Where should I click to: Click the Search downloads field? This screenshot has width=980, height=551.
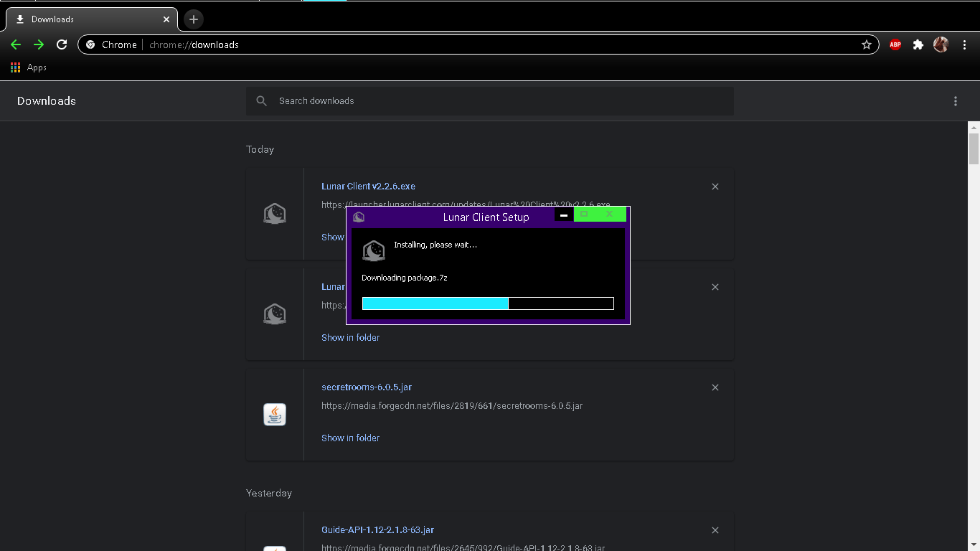coord(495,101)
